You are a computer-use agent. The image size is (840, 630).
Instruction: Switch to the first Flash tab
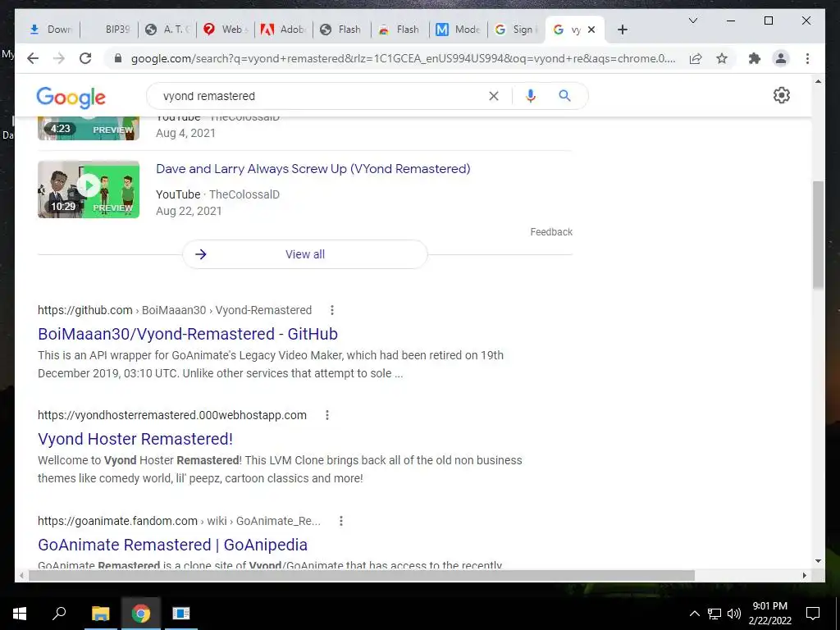click(x=342, y=30)
